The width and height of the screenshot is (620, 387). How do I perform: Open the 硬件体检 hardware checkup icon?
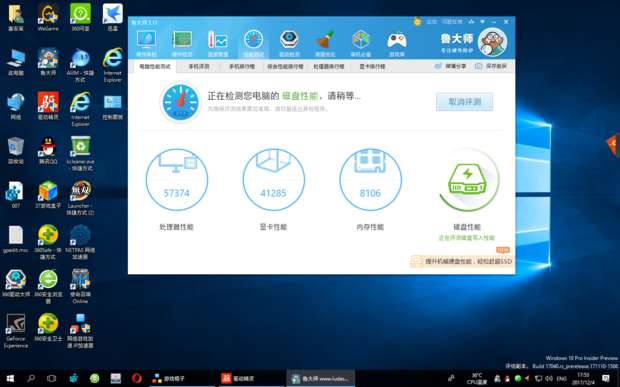(x=146, y=43)
